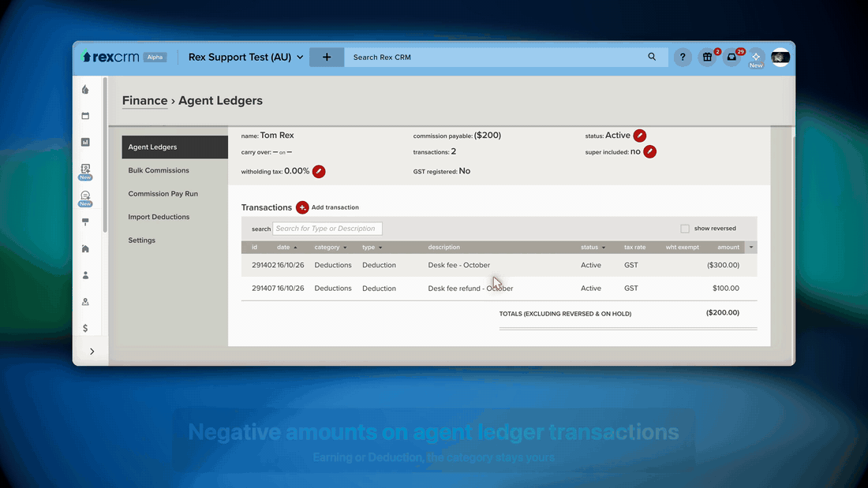
Task: Open the Rex Support Test (AU) account dropdown
Action: [245, 57]
